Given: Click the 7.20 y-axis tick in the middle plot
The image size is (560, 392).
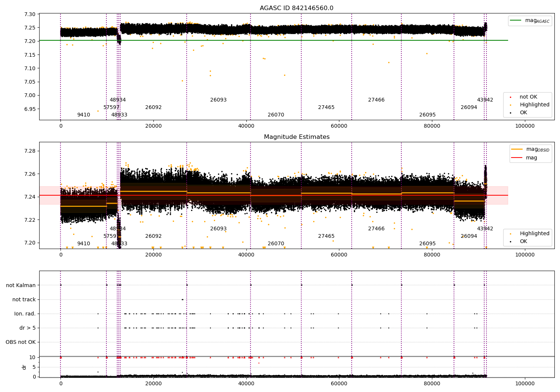Looking at the screenshot, I should click(30, 243).
